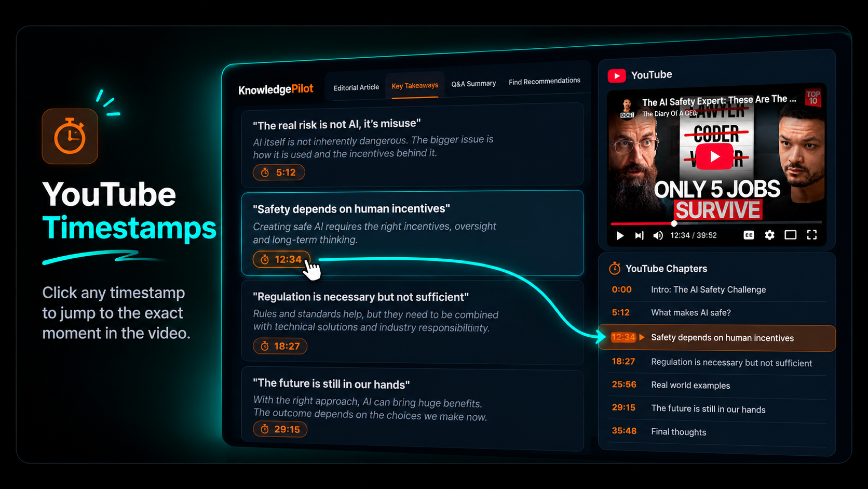
Task: Skip to next video in player
Action: [639, 235]
